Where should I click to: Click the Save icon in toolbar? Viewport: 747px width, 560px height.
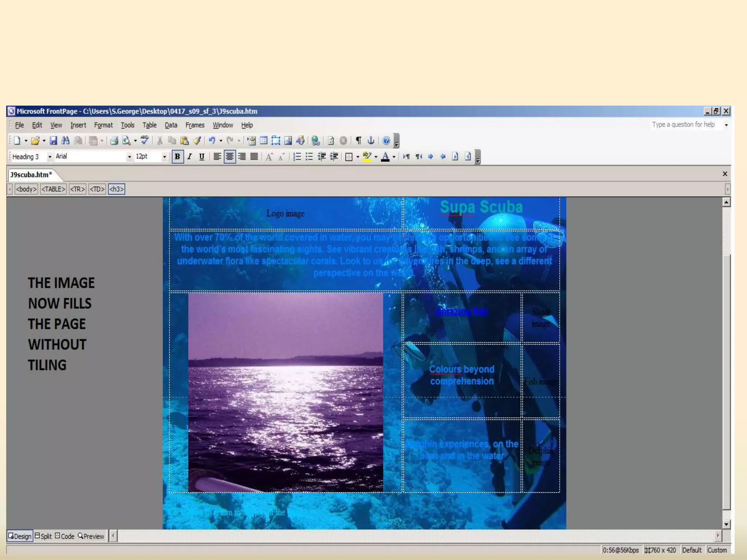[53, 141]
